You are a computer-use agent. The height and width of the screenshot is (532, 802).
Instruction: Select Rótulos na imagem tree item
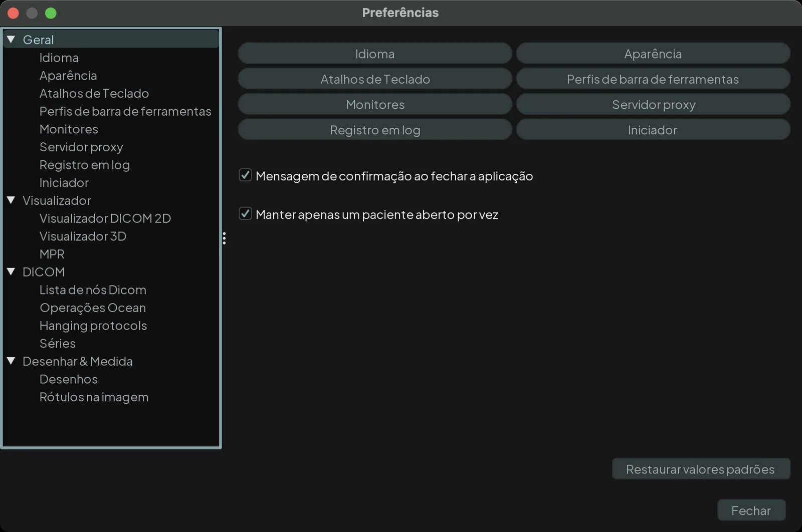pos(94,397)
